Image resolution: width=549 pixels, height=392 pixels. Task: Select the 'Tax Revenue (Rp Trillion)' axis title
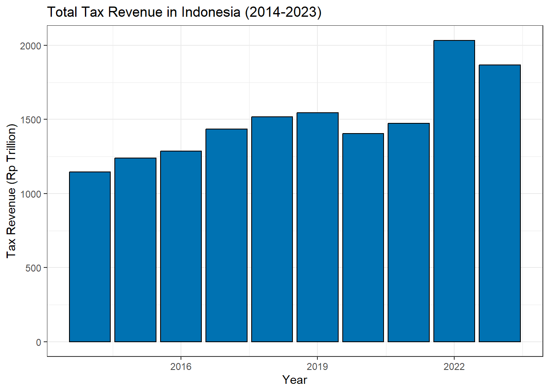tap(11, 191)
